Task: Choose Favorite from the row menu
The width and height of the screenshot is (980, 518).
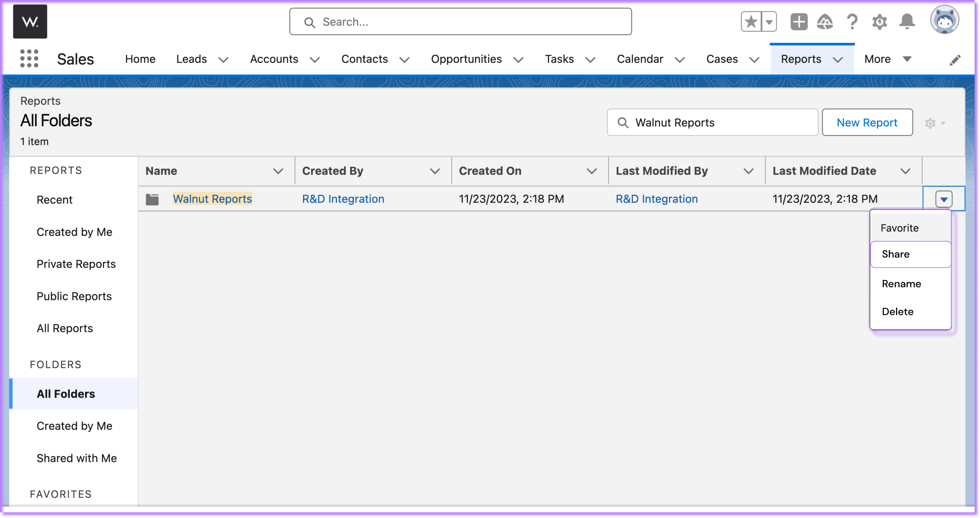Action: pyautogui.click(x=910, y=228)
